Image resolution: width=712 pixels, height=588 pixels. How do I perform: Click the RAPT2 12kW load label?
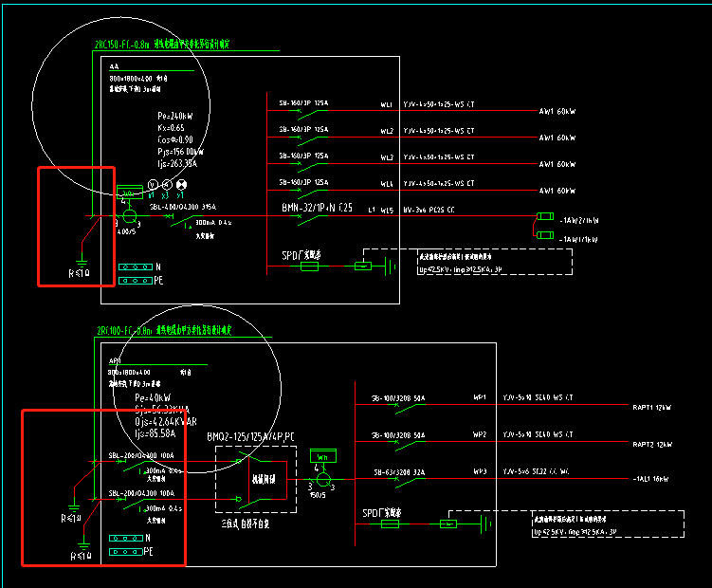(x=652, y=445)
